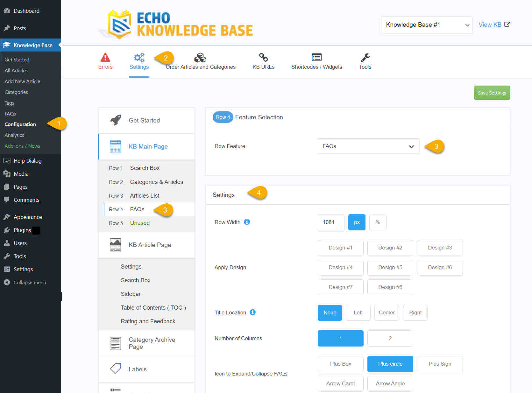Screen dimensions: 532x393
Task: Apply Design #1 preset
Action: [340, 248]
